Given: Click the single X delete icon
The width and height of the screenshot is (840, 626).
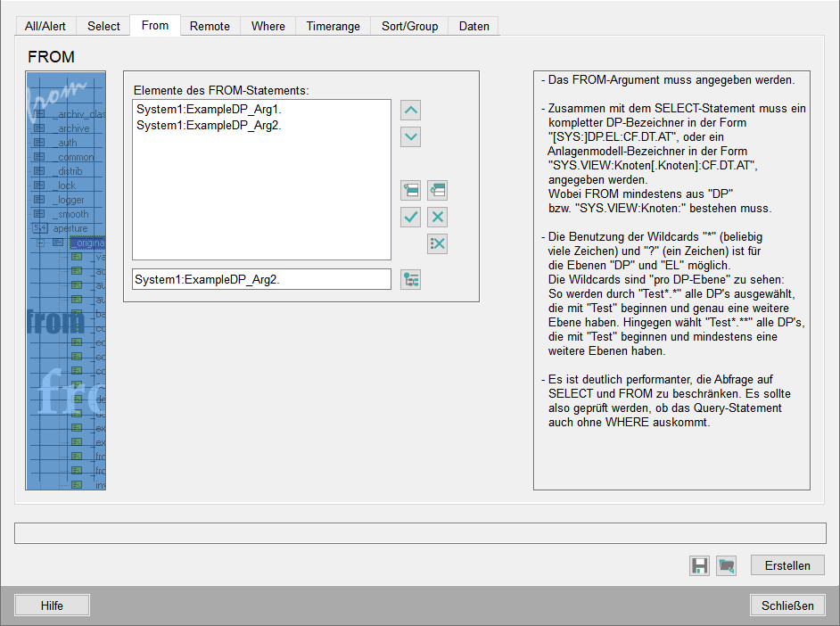Looking at the screenshot, I should (x=437, y=217).
